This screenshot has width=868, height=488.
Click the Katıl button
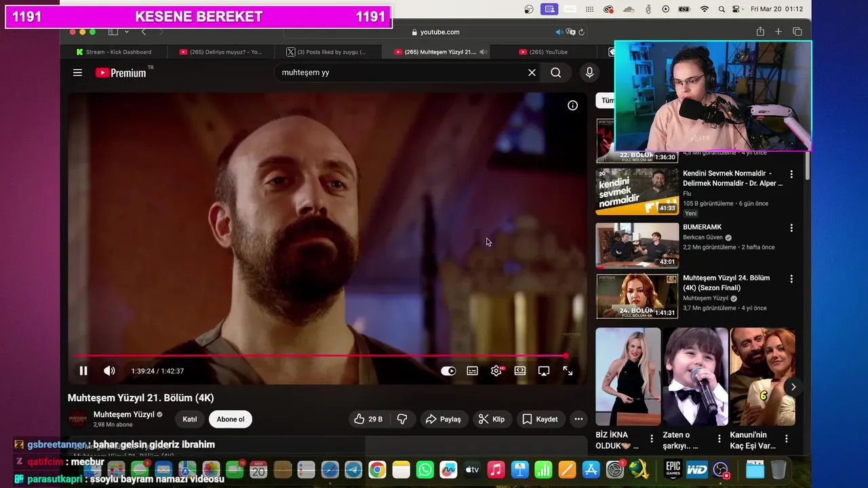(190, 419)
